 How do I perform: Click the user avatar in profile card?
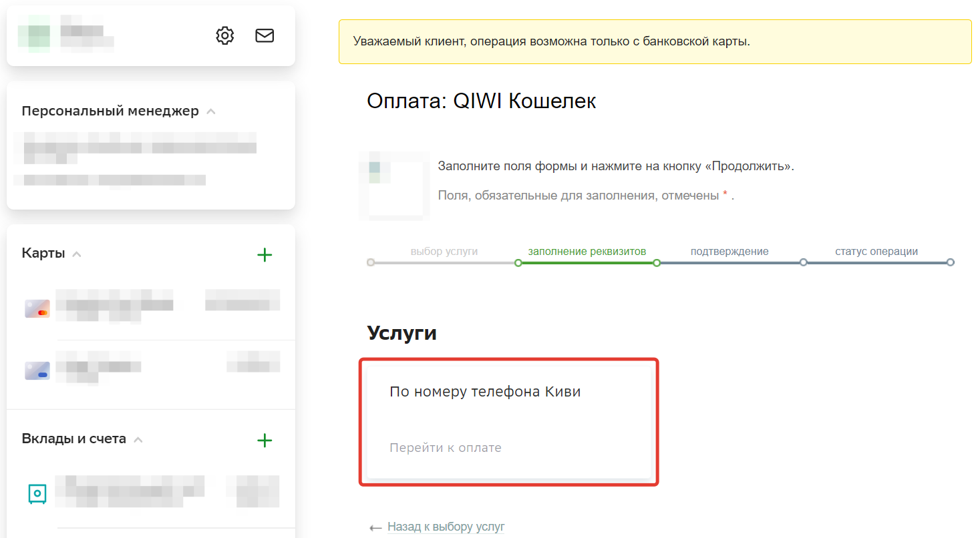(x=34, y=35)
